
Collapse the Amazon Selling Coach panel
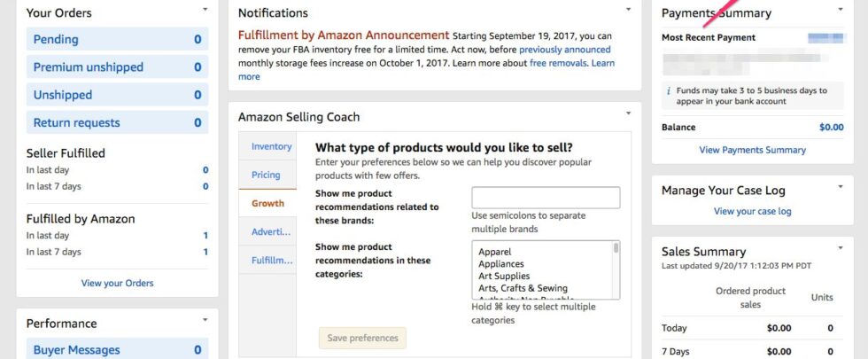627,113
